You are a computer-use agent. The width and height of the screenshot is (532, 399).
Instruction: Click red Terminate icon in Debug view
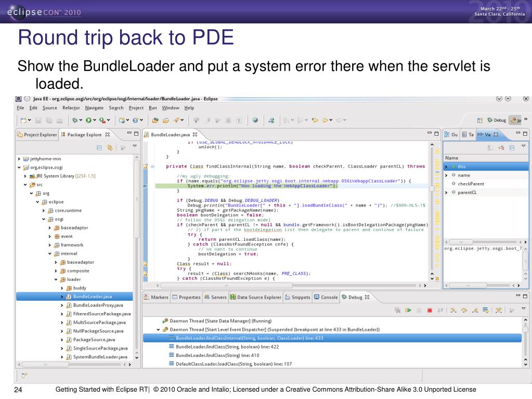[430, 310]
